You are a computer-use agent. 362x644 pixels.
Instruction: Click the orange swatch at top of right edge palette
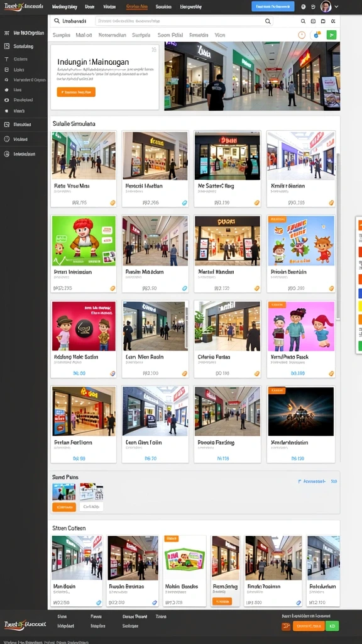click(x=360, y=225)
